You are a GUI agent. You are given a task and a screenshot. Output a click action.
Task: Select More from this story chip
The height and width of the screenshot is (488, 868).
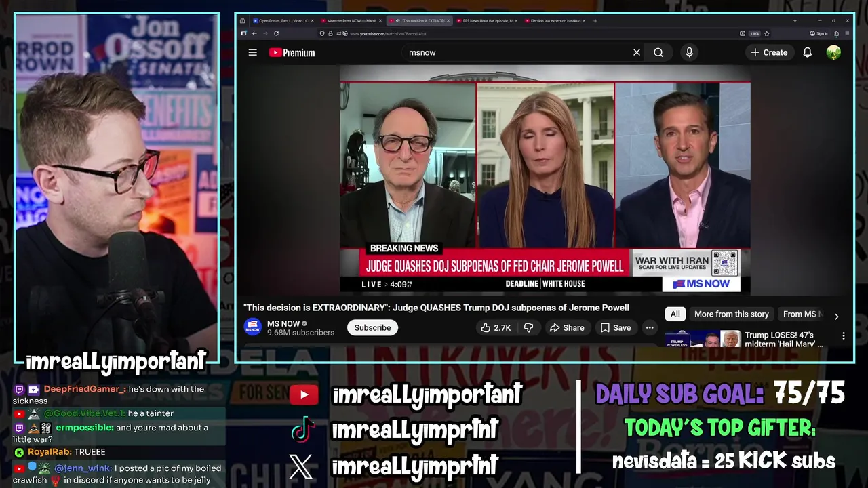pos(732,314)
